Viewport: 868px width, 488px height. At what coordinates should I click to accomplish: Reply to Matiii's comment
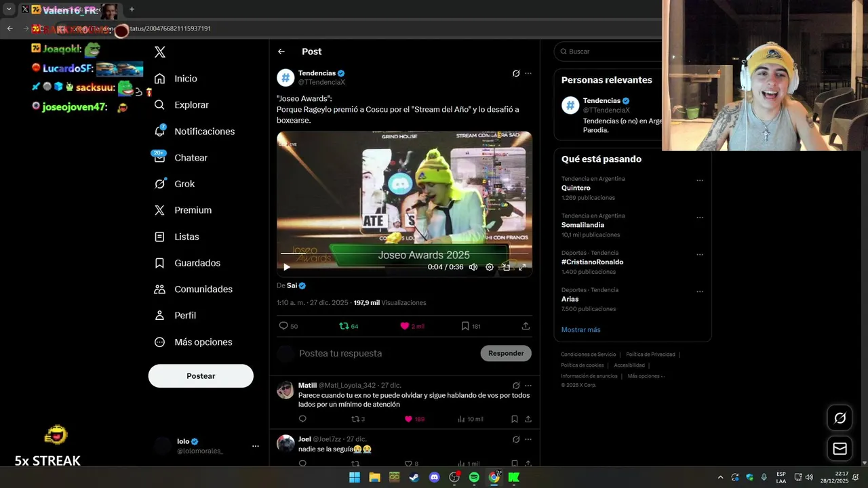[x=302, y=419]
